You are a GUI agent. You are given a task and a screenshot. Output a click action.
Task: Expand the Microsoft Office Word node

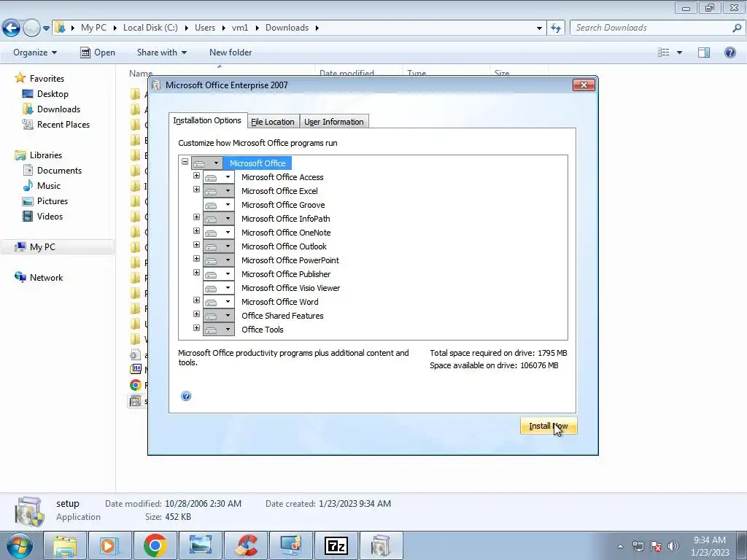point(196,300)
